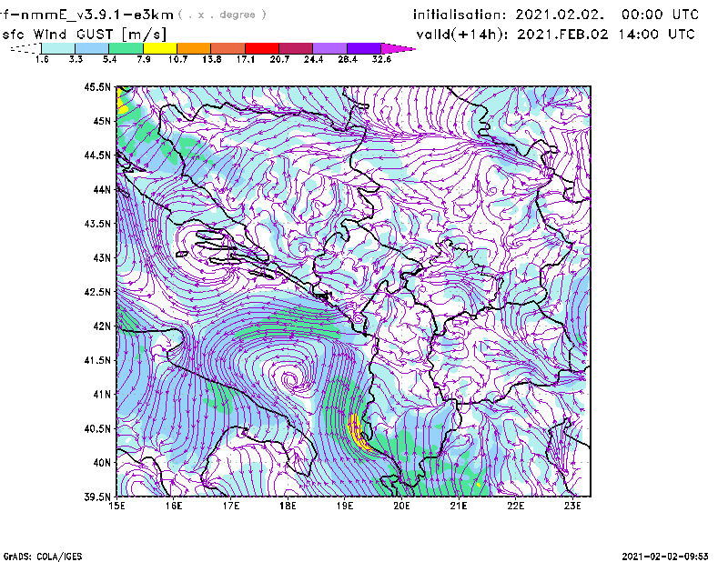
Task: Click the legend value 3.3
Action: pyautogui.click(x=76, y=59)
